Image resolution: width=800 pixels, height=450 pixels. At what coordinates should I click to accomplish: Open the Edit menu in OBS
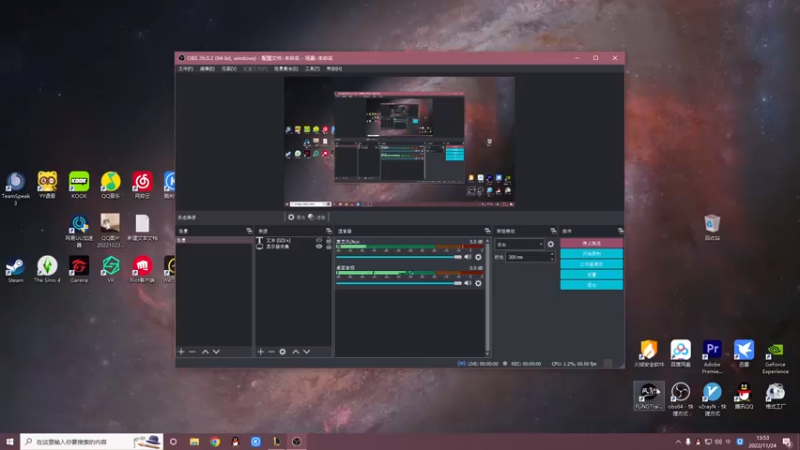[x=207, y=69]
